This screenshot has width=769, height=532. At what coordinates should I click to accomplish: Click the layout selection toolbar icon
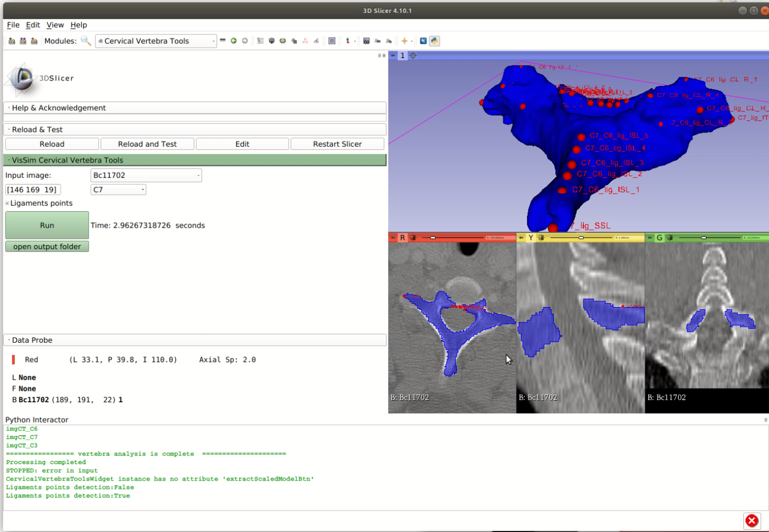(x=332, y=41)
